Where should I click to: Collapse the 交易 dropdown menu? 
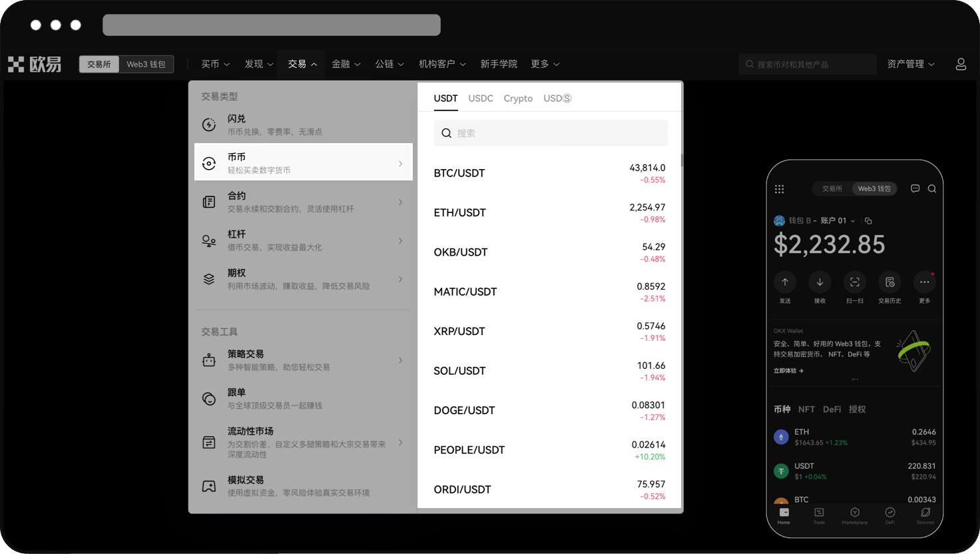302,64
